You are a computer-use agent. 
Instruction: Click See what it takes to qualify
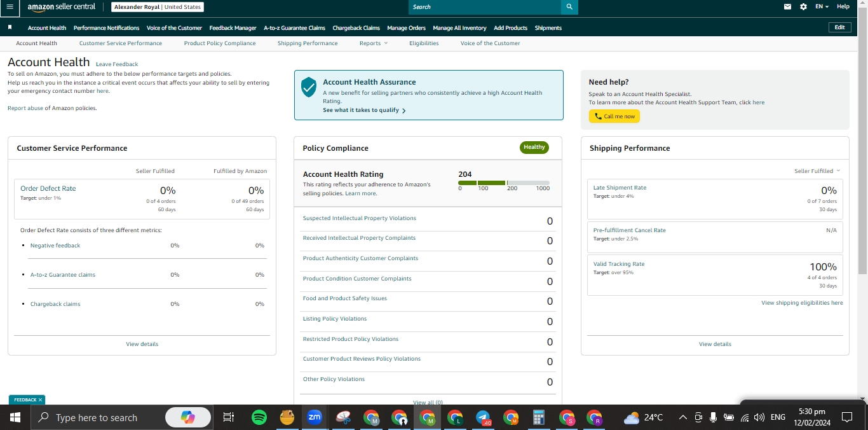point(364,110)
